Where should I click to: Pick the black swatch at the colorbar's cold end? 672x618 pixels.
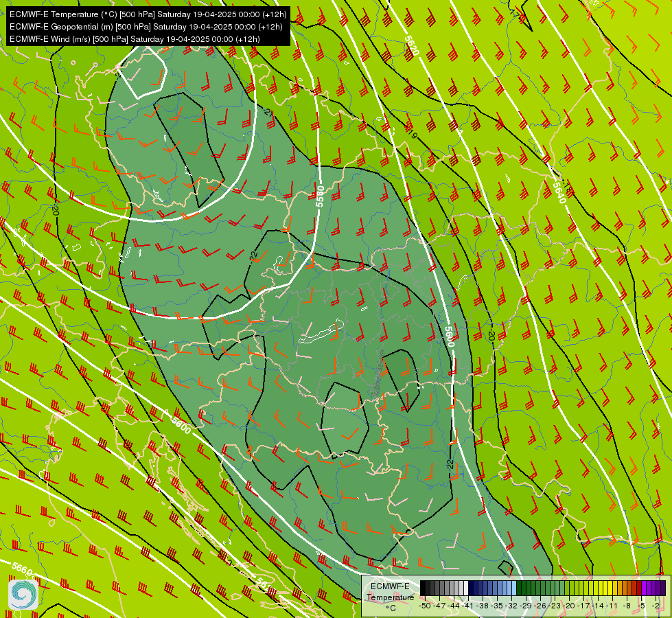pyautogui.click(x=423, y=588)
